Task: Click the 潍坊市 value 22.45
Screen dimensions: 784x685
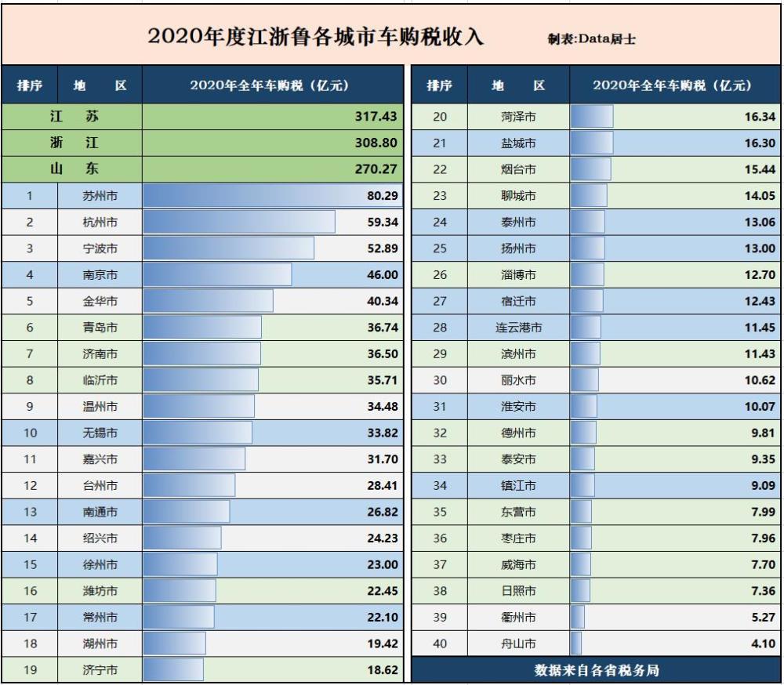Action: click(x=383, y=590)
